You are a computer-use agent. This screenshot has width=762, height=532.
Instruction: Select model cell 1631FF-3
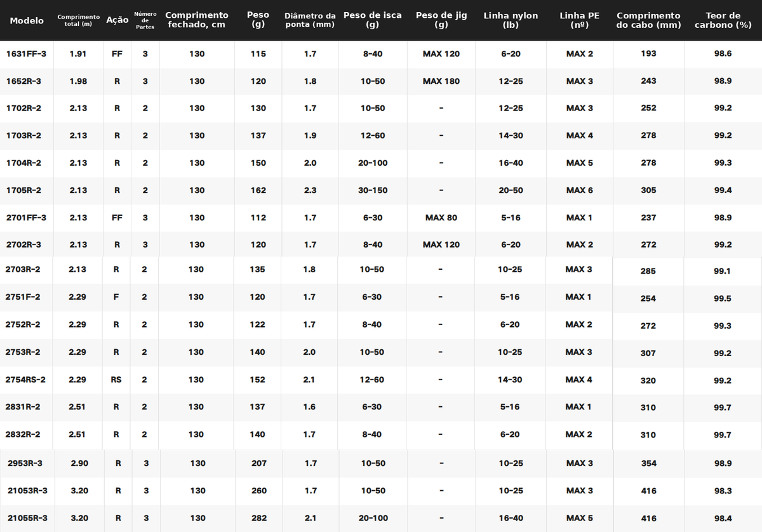coord(26,54)
